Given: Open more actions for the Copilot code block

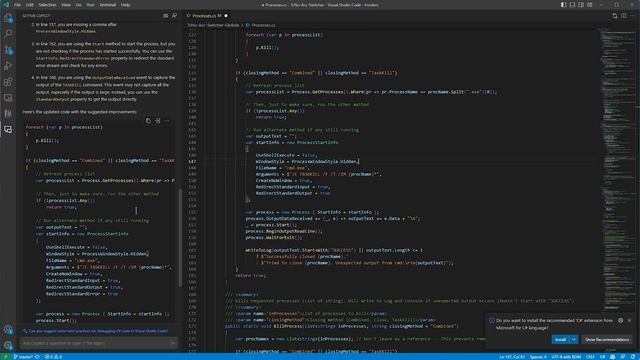Looking at the screenshot, I should [167, 121].
